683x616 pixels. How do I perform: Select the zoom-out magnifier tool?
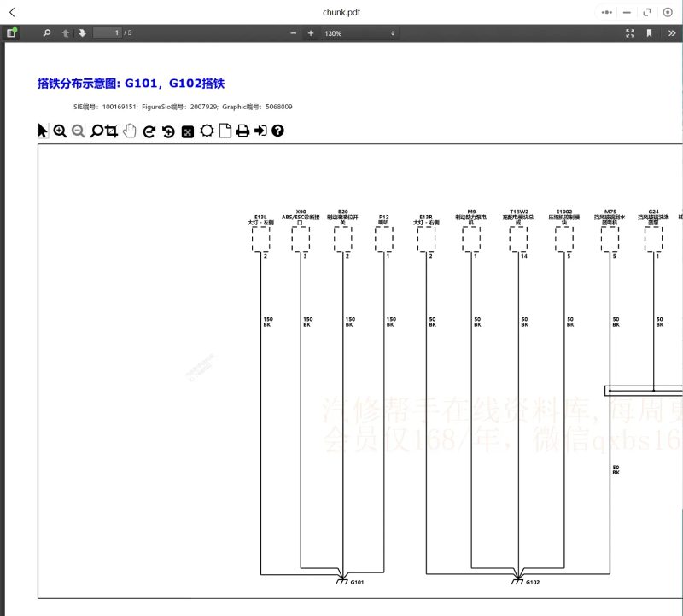[78, 130]
